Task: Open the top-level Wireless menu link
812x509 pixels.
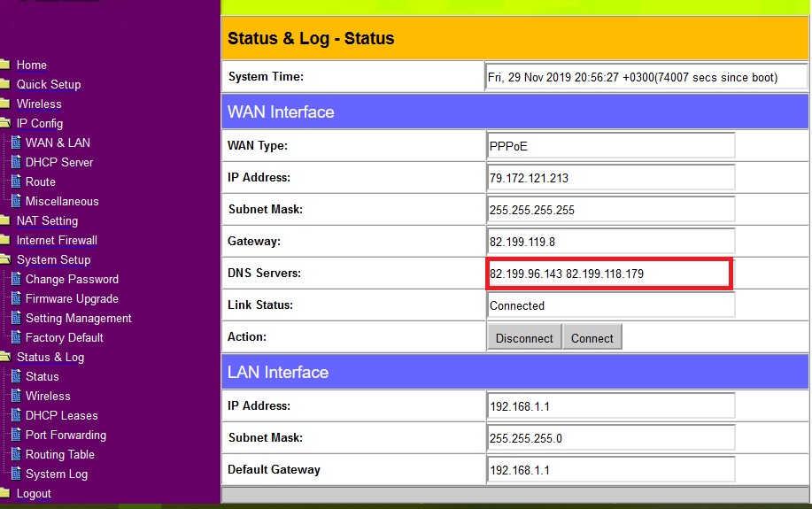Action: click(39, 104)
